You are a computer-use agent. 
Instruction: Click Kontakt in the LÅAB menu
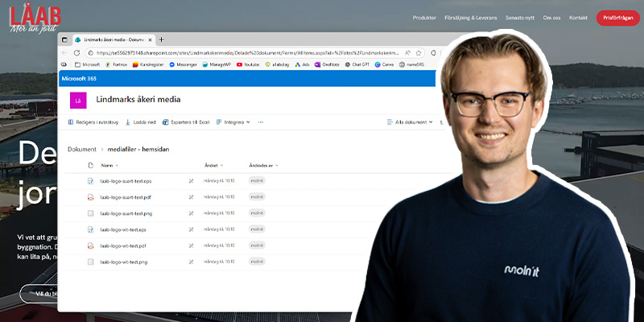pyautogui.click(x=578, y=18)
